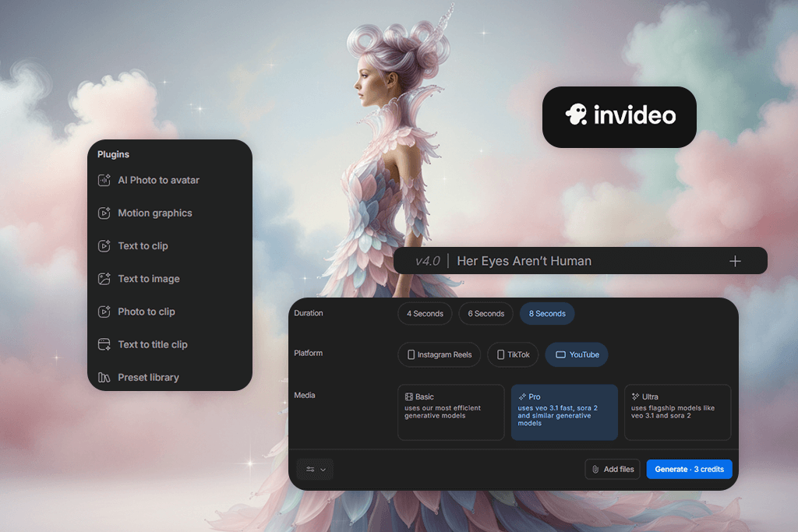Click the v4.0 version label
Image resolution: width=798 pixels, height=532 pixels.
(428, 262)
